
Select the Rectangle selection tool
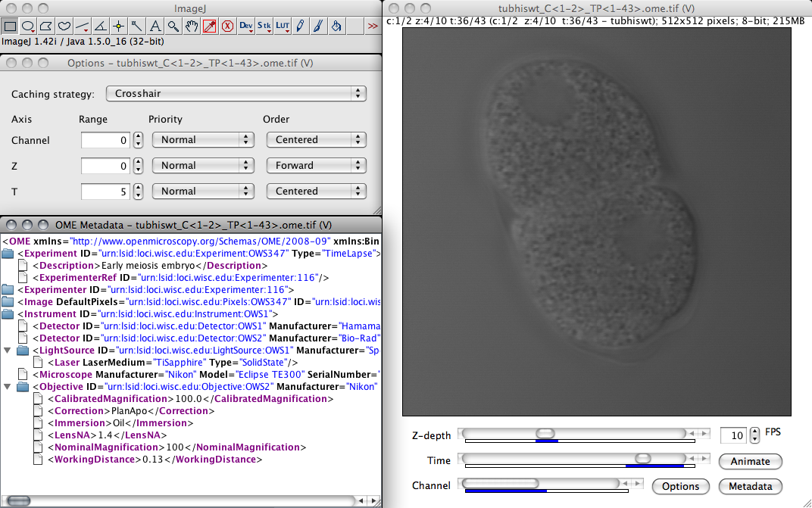click(x=10, y=26)
